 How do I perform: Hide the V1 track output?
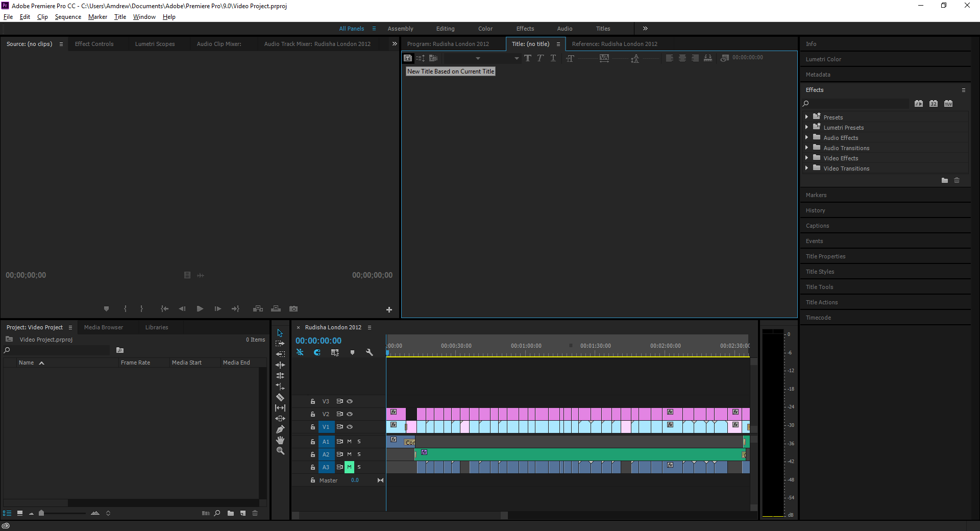[x=350, y=427]
